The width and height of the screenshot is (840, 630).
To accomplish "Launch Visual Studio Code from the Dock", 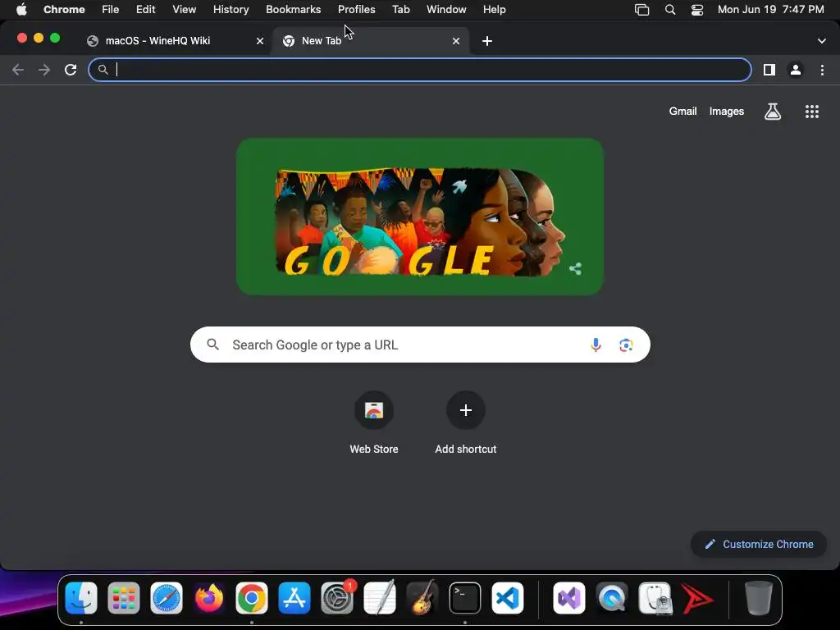I will 507,598.
